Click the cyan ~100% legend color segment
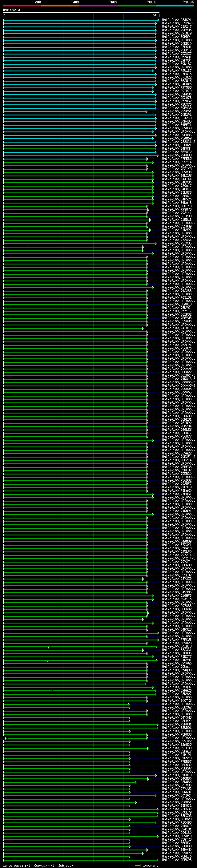The width and height of the screenshot is (197, 868). click(x=175, y=6)
